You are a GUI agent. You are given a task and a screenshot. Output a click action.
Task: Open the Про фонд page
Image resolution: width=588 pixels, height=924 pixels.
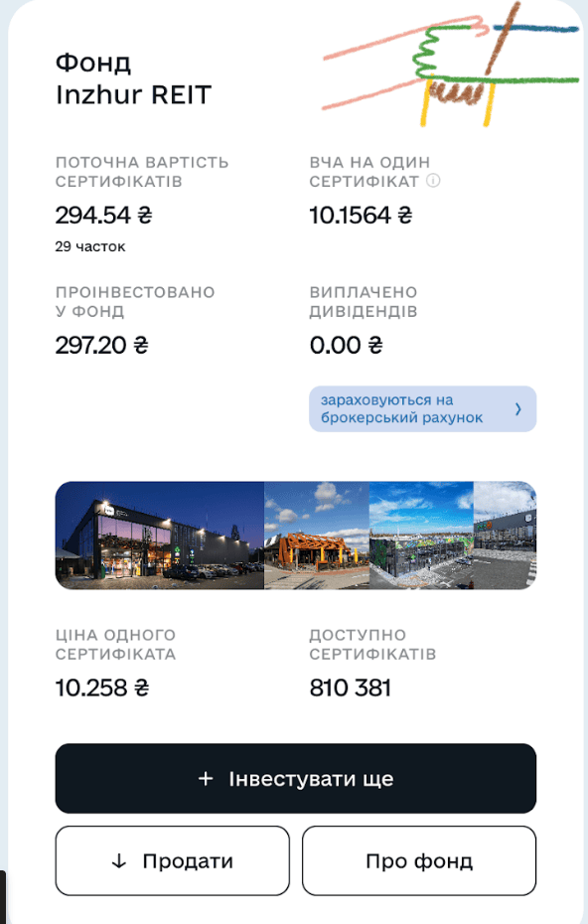pos(418,860)
